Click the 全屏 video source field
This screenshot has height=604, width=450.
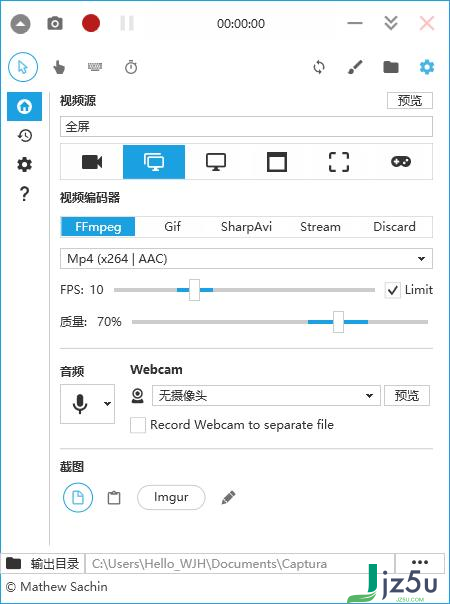coord(246,126)
